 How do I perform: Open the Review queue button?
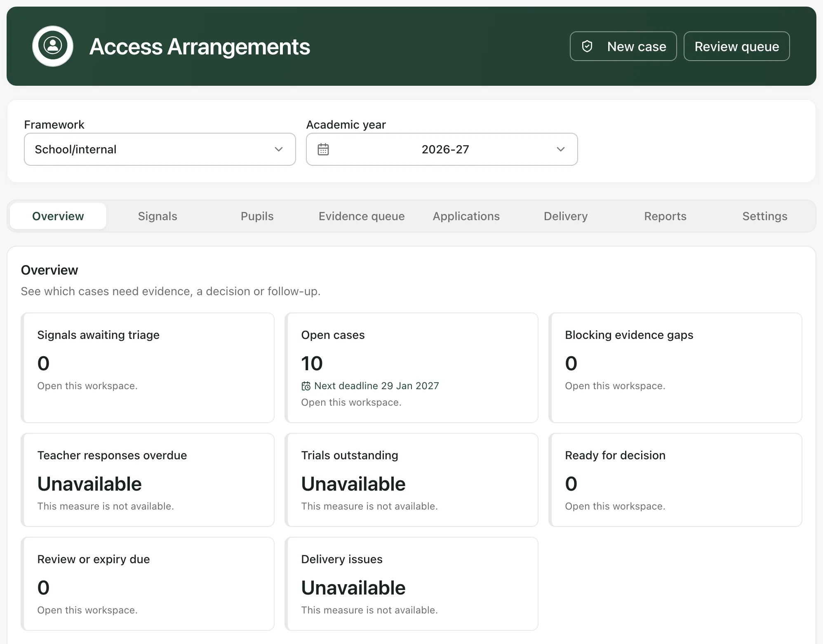(737, 46)
